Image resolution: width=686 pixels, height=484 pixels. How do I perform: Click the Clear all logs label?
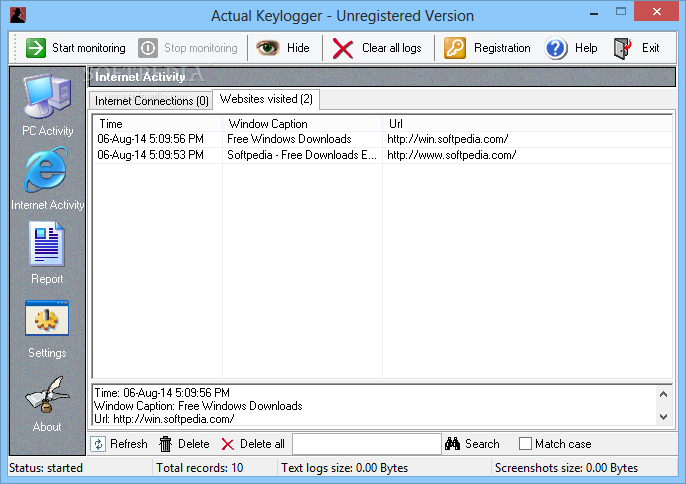coord(392,48)
